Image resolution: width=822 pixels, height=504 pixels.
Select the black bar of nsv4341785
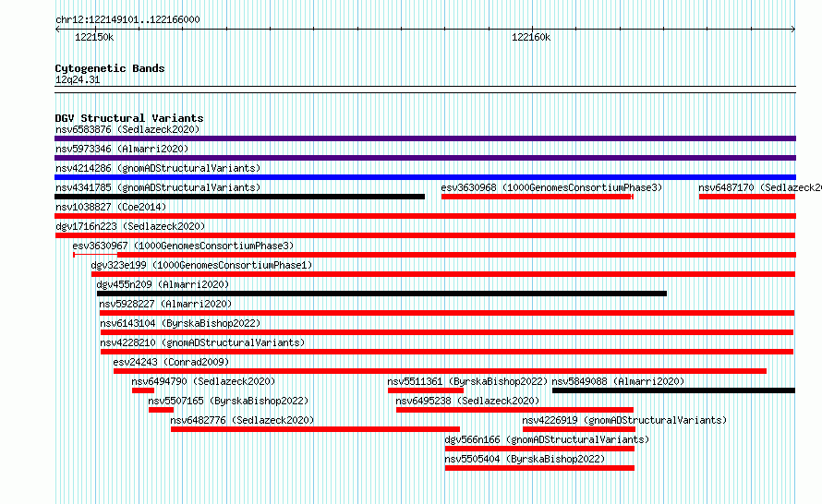pos(239,197)
